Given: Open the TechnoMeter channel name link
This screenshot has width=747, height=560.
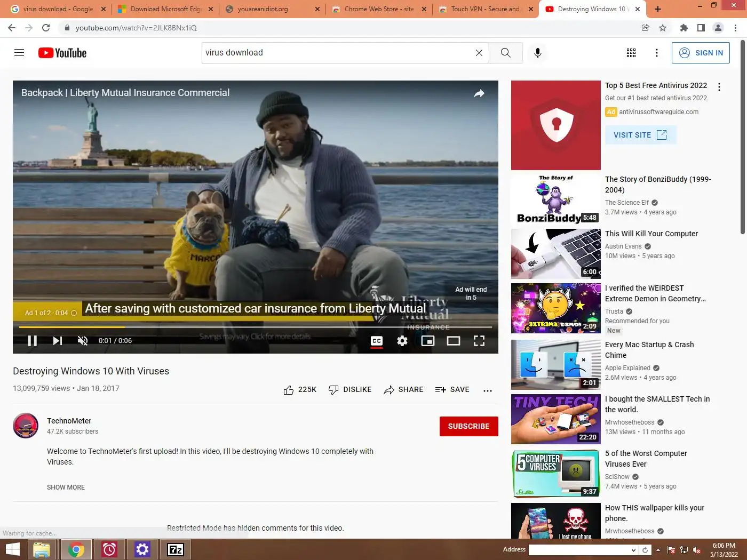Looking at the screenshot, I should coord(69,421).
